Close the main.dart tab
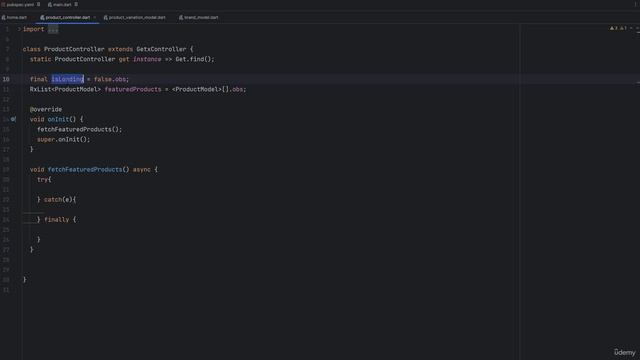This screenshot has width=640, height=360. [76, 4]
